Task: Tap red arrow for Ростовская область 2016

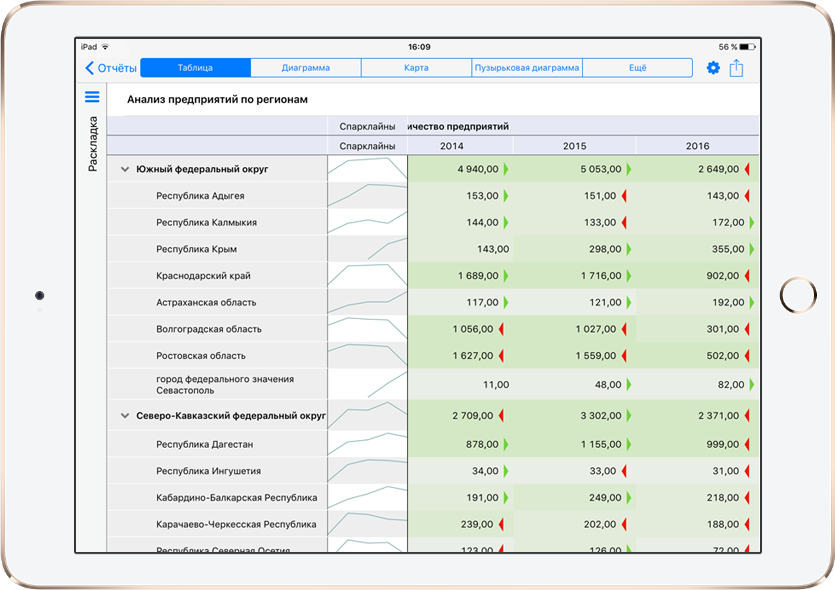Action: [747, 356]
